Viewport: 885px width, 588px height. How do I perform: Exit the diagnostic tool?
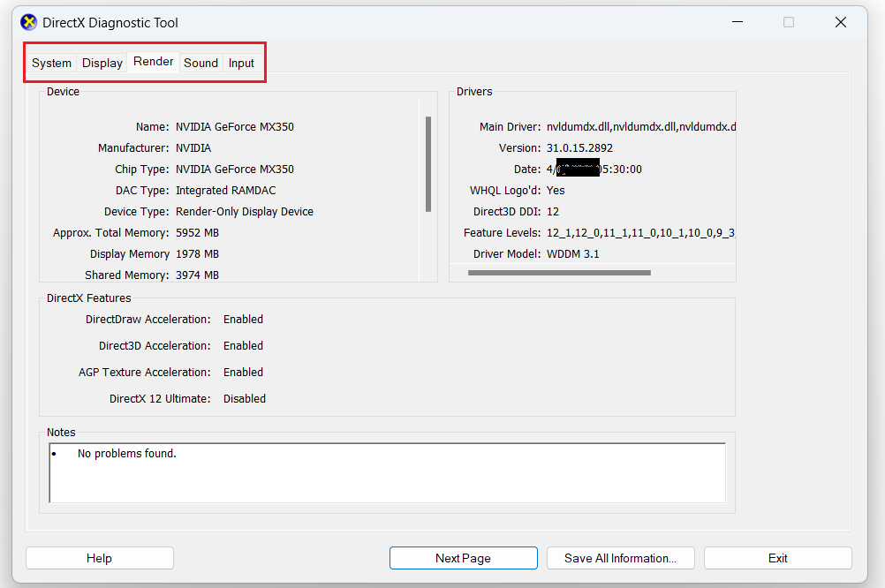click(x=778, y=558)
